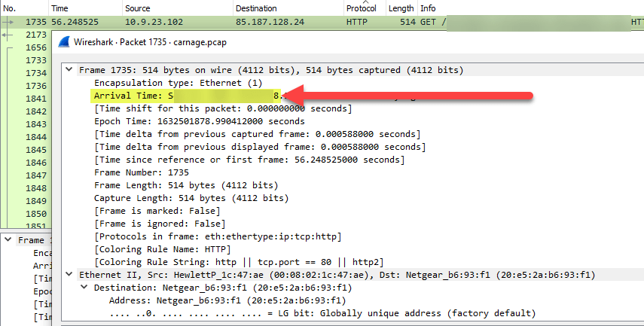644x326 pixels.
Task: Click the Wireshark shark fin icon in dialog title
Action: [64, 41]
